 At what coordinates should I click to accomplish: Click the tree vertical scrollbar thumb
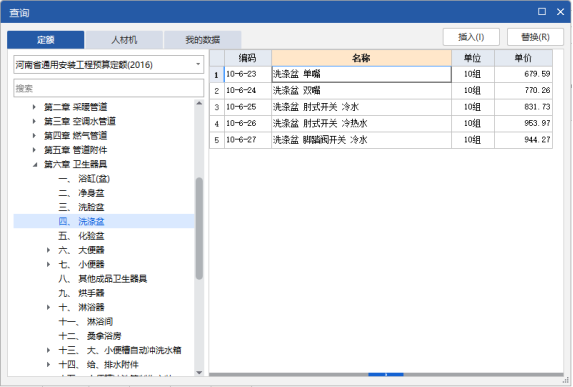[199, 228]
